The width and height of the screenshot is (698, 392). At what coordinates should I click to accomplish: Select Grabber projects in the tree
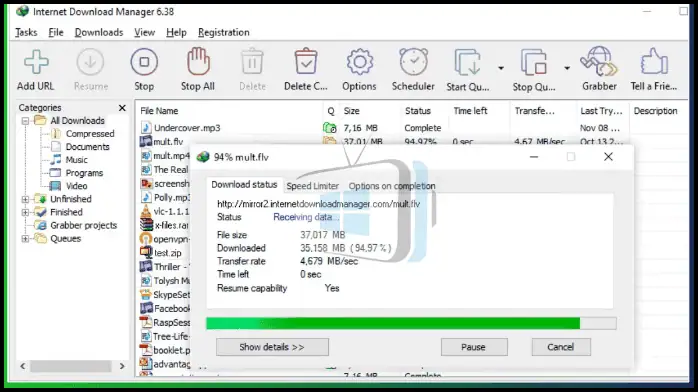coord(83,225)
